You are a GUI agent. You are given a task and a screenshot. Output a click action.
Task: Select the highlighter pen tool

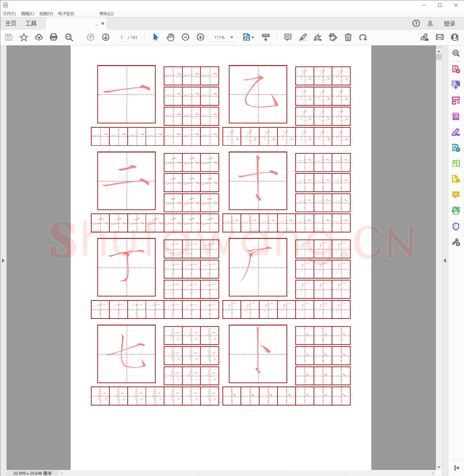click(x=303, y=37)
